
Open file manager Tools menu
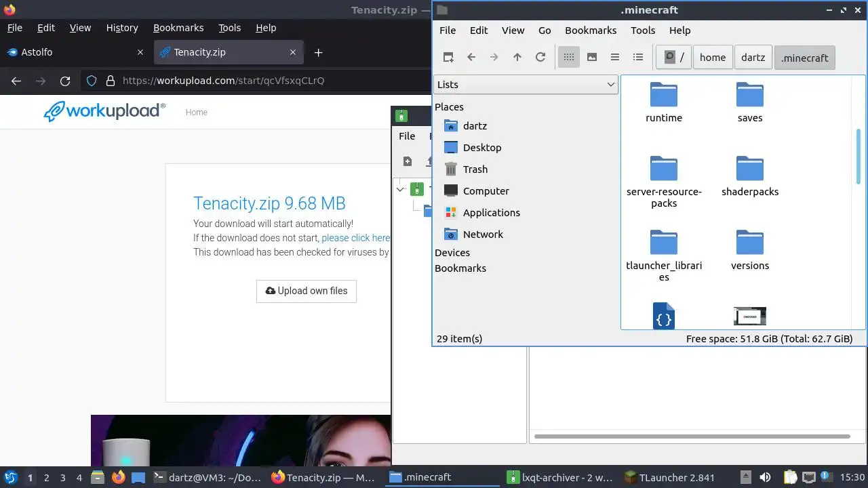[x=643, y=30]
